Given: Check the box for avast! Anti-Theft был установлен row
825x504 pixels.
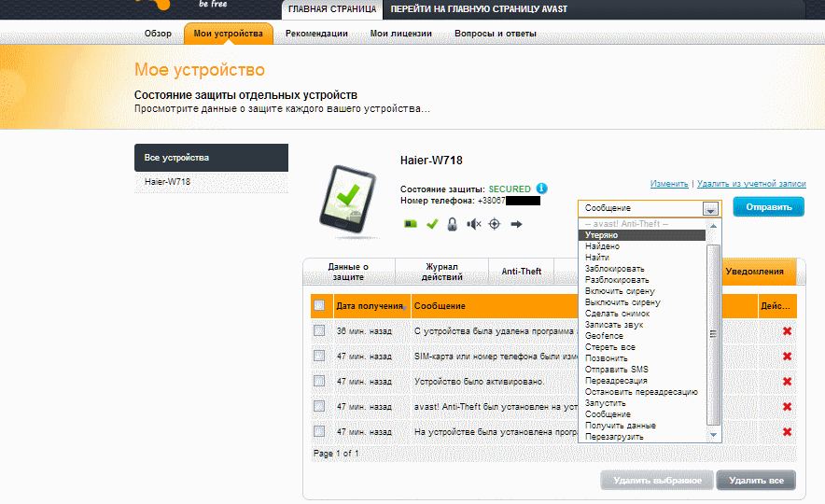Looking at the screenshot, I should tap(319, 407).
